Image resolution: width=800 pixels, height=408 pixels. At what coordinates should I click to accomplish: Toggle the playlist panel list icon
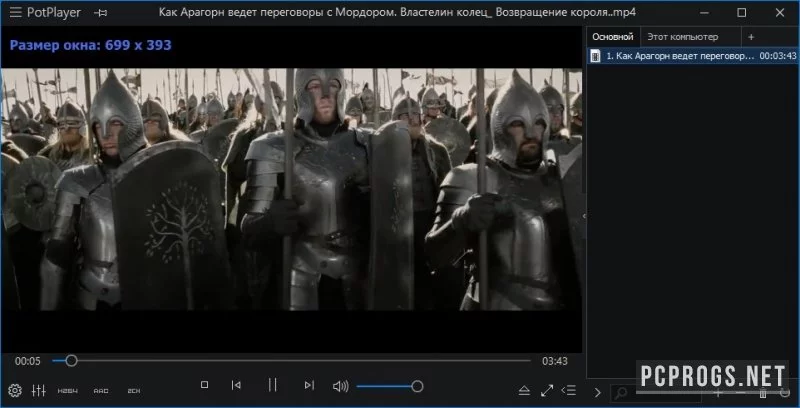[569, 391]
